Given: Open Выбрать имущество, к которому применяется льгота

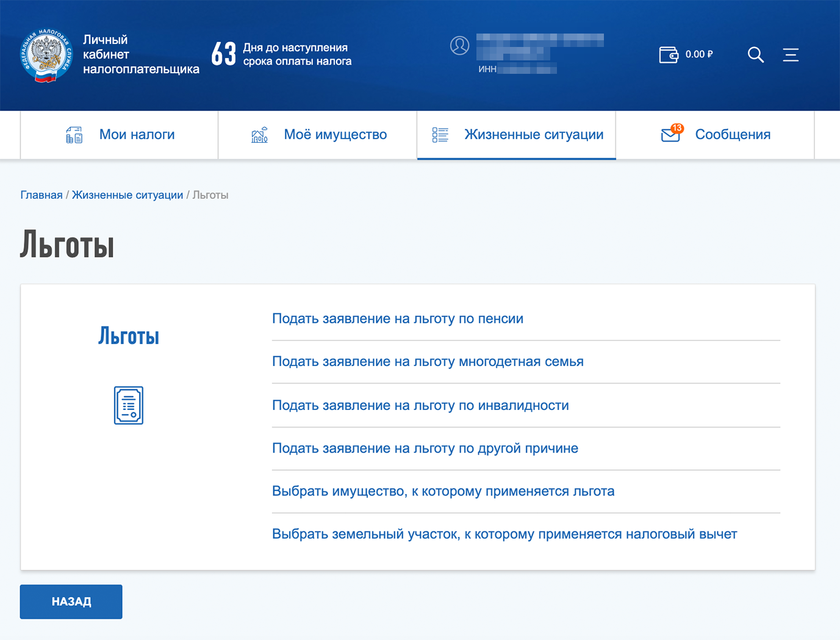Looking at the screenshot, I should 443,491.
